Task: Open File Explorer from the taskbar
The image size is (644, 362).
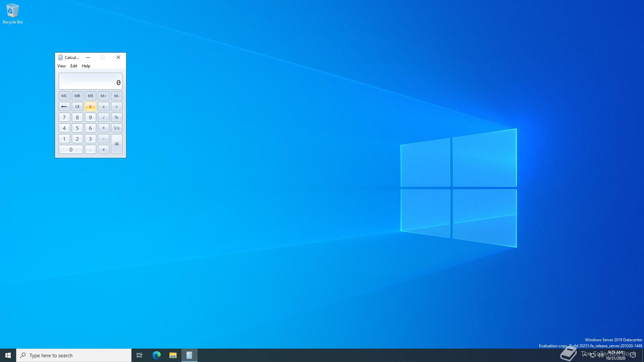Action: point(173,355)
